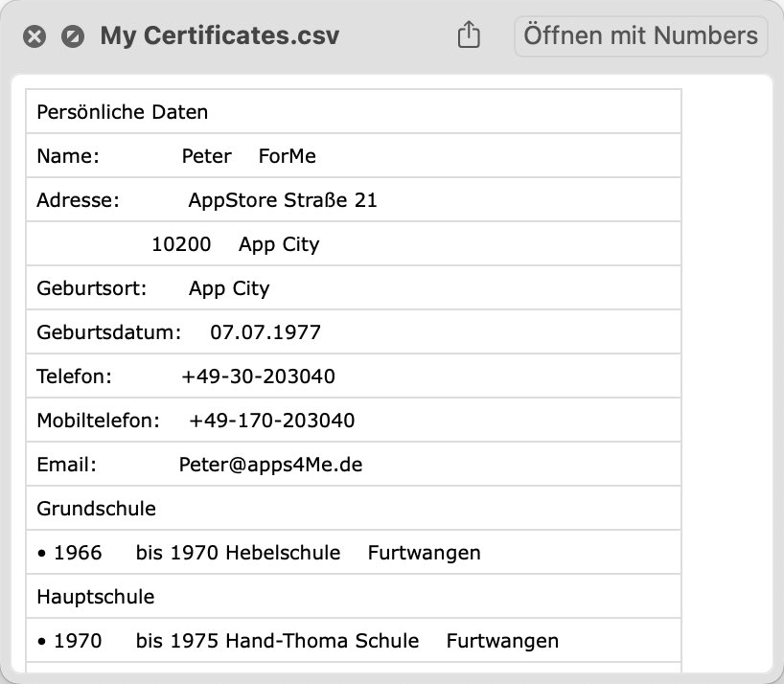Viewport: 784px width, 684px height.
Task: Select the 'Persönliche Daten' header row
Action: (354, 111)
